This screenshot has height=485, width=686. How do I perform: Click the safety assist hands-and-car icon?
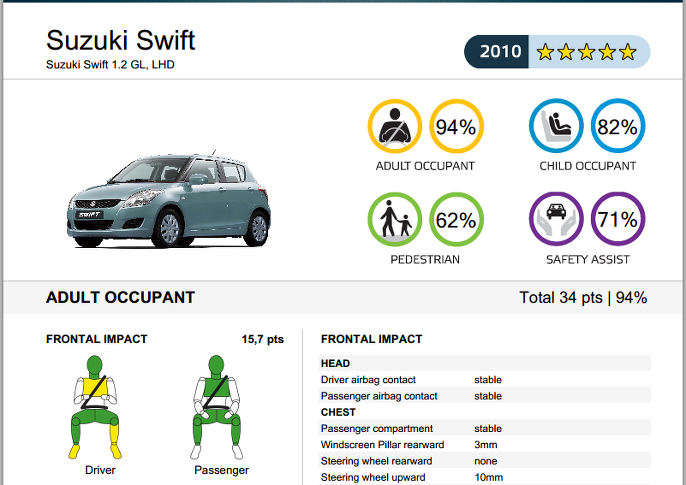coord(556,219)
